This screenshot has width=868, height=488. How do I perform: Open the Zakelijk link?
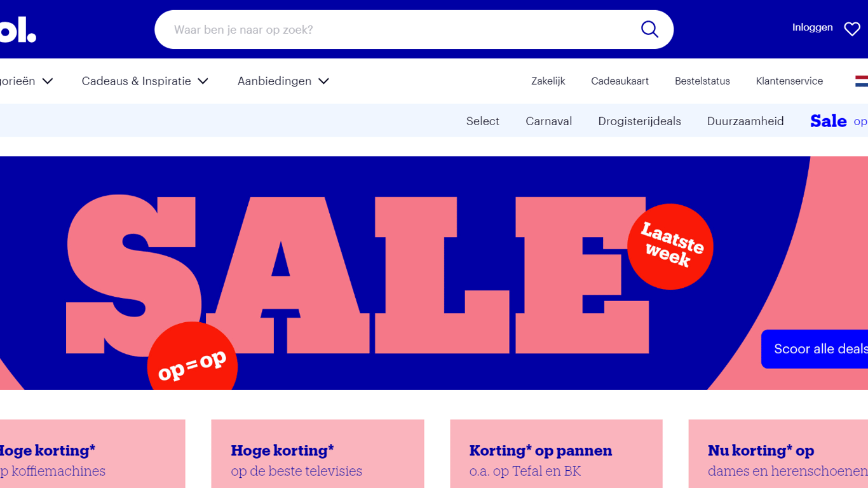(548, 81)
